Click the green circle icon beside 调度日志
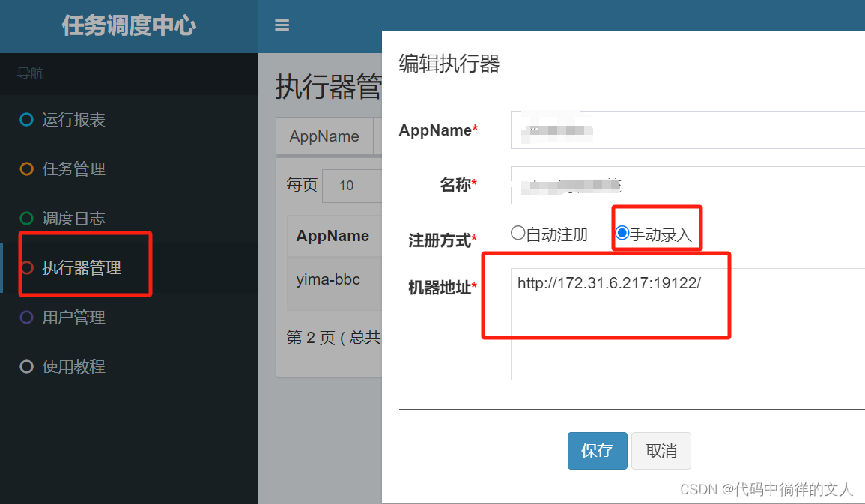Image resolution: width=865 pixels, height=504 pixels. (x=26, y=219)
